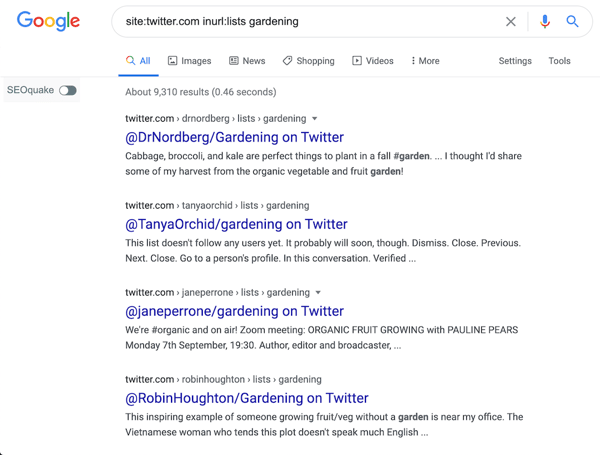Screen dimensions: 600x455
Task: Open search Settings
Action: pos(515,61)
